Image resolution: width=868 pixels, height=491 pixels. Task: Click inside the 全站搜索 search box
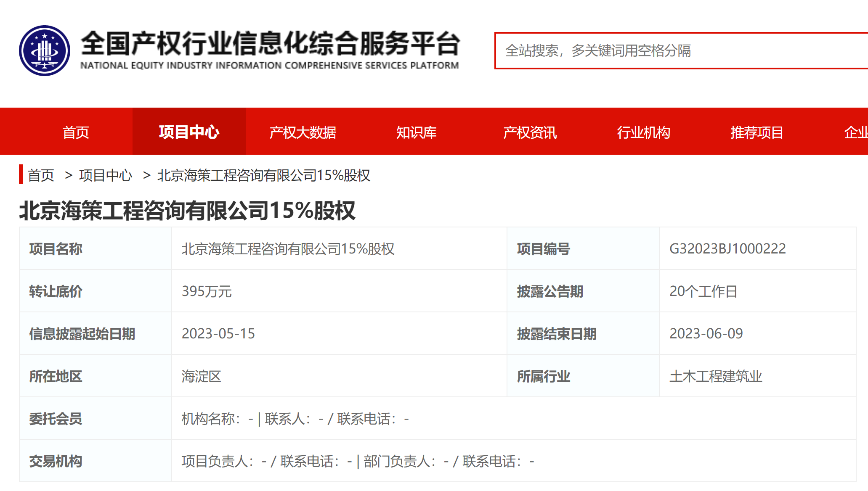point(673,51)
